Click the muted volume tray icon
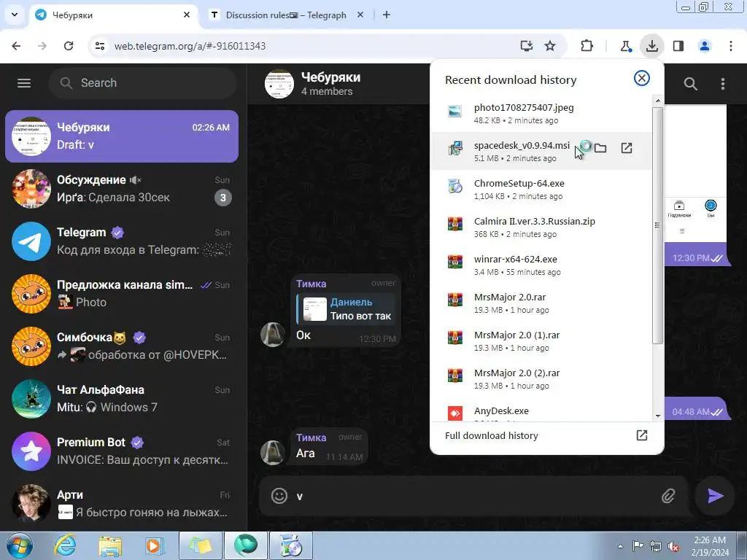The height and width of the screenshot is (560, 747). (673, 546)
